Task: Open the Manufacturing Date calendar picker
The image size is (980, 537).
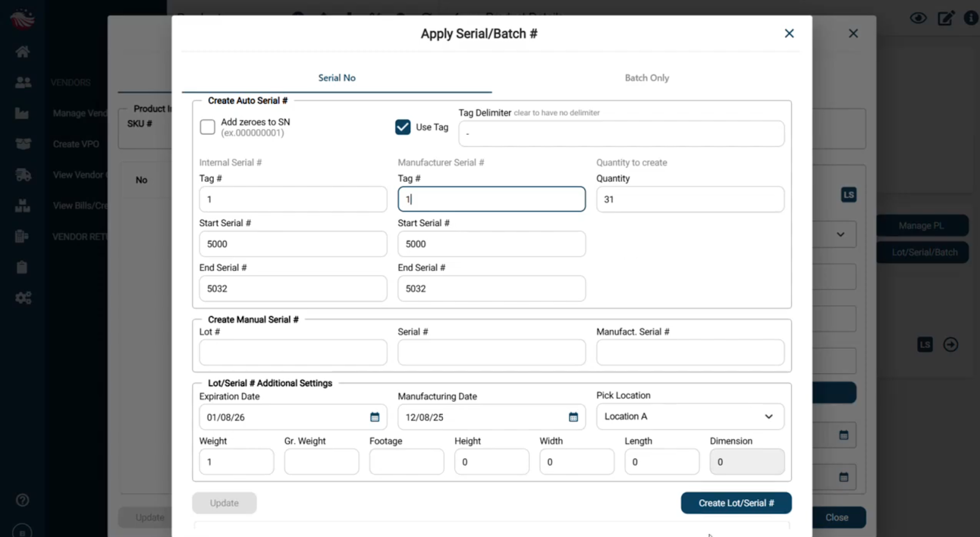Action: (x=573, y=417)
